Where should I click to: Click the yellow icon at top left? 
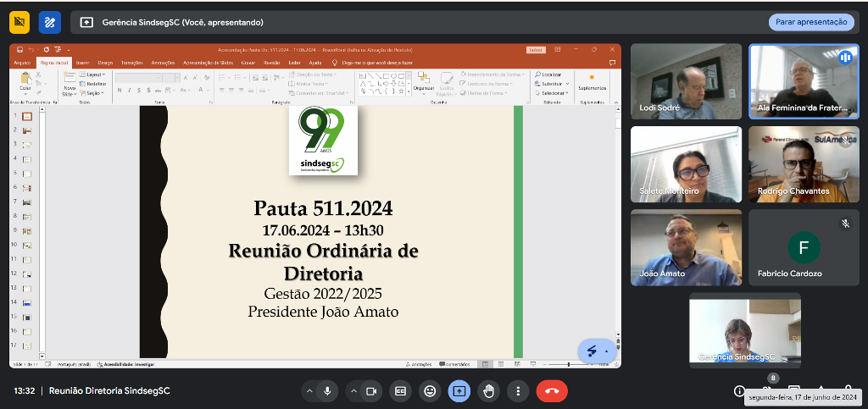point(19,22)
